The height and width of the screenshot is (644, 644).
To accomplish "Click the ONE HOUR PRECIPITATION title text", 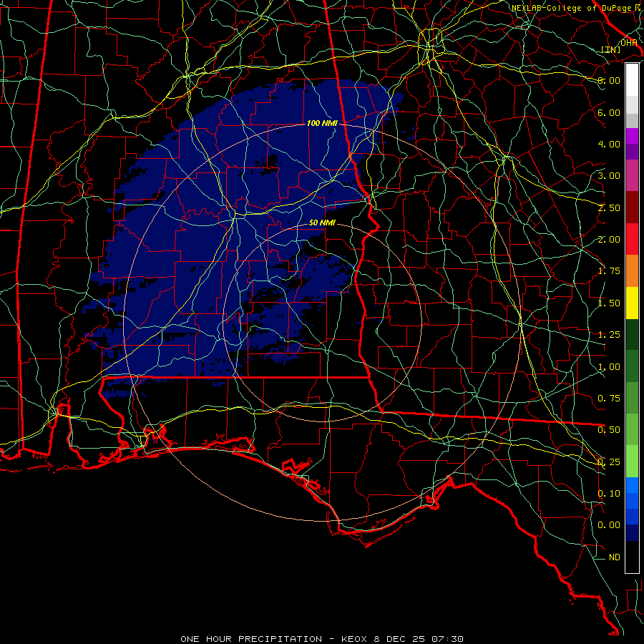I will tap(251, 639).
